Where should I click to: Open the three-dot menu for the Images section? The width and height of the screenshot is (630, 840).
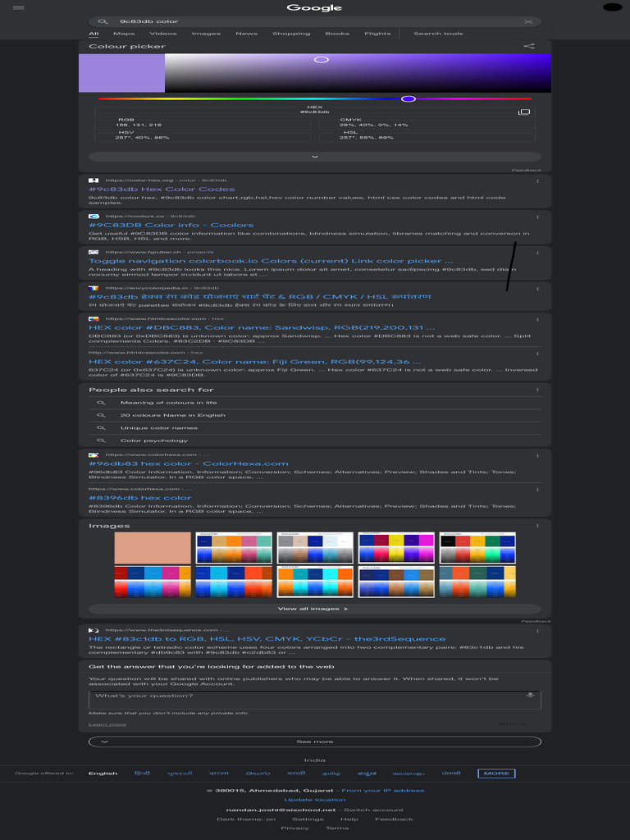(537, 526)
